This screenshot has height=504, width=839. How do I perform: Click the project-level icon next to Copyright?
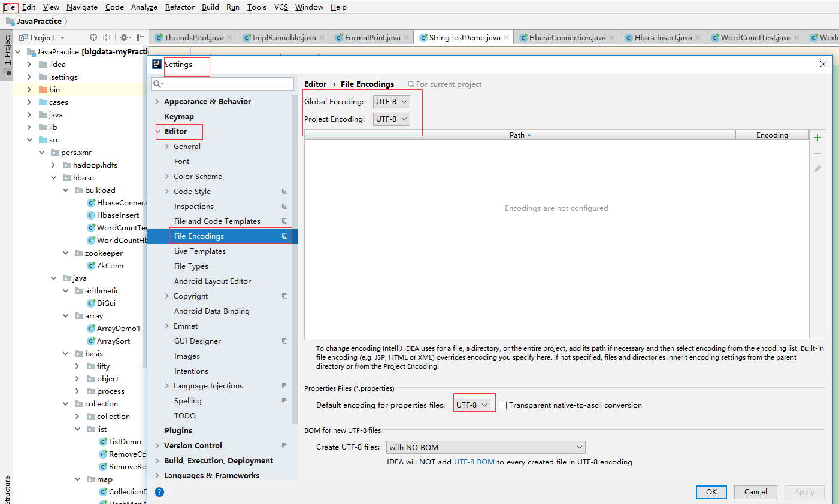284,296
